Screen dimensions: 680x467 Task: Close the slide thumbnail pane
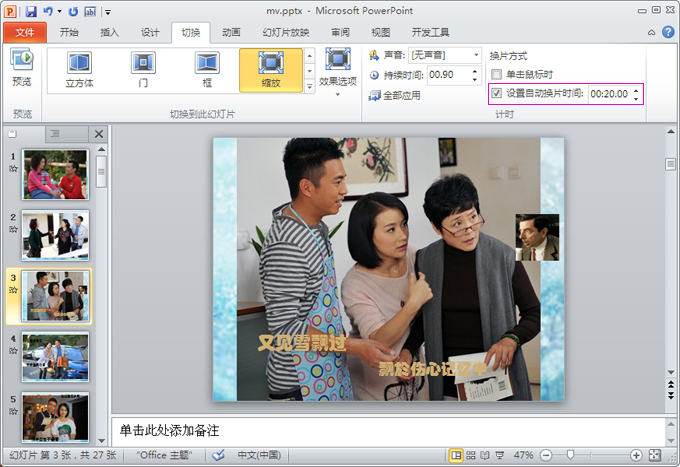pos(99,134)
